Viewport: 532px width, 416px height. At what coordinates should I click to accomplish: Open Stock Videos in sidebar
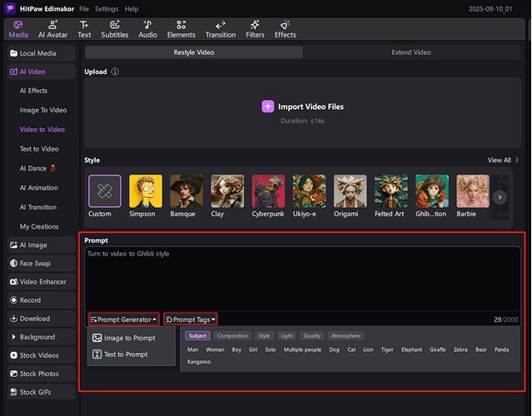42,355
